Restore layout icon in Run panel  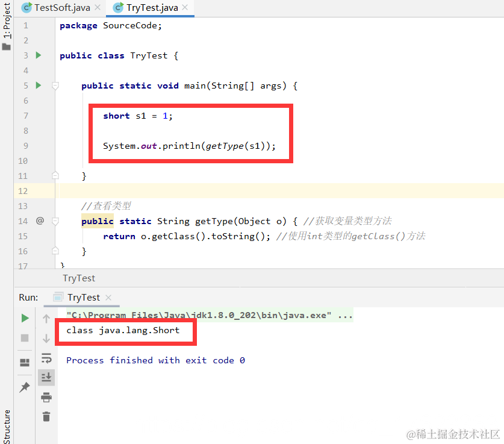[x=25, y=363]
